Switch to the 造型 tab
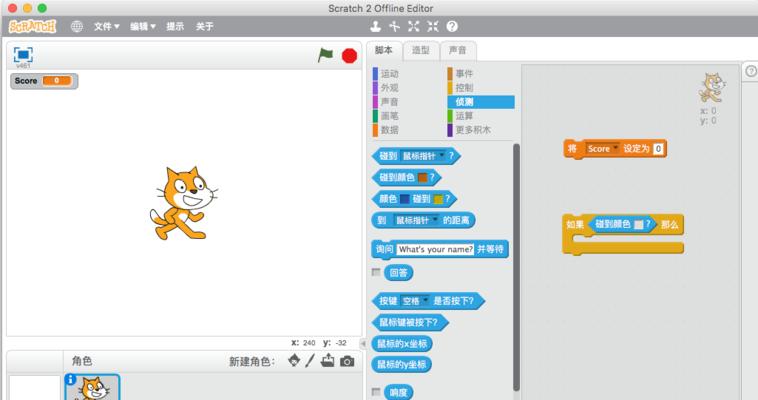Viewport: 758px width, 400px height. coord(421,50)
